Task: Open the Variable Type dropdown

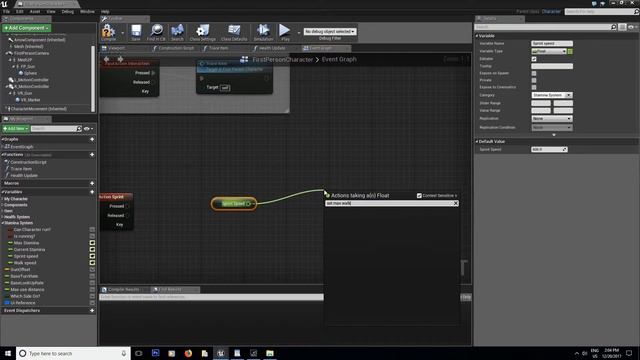Action: (x=549, y=51)
